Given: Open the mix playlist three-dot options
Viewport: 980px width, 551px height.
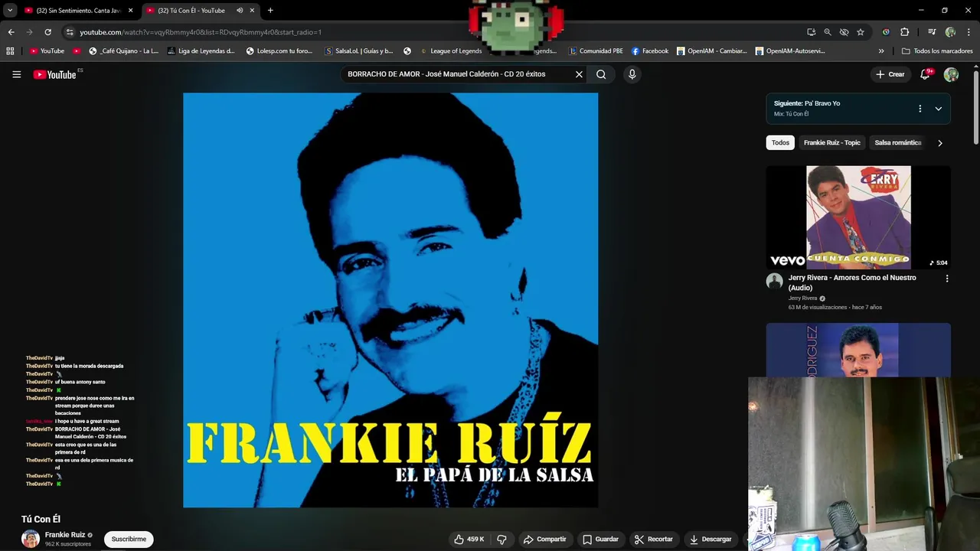Looking at the screenshot, I should click(x=920, y=109).
